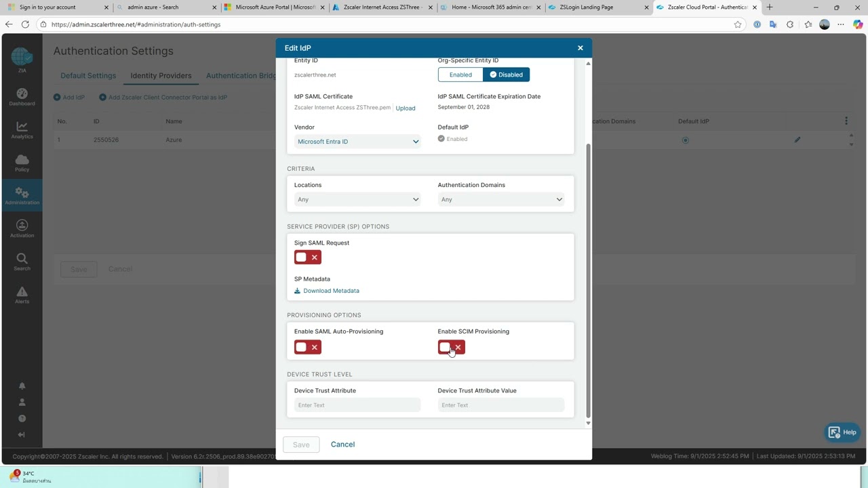868x488 pixels.
Task: Open Analytics in the left sidebar
Action: 22,130
